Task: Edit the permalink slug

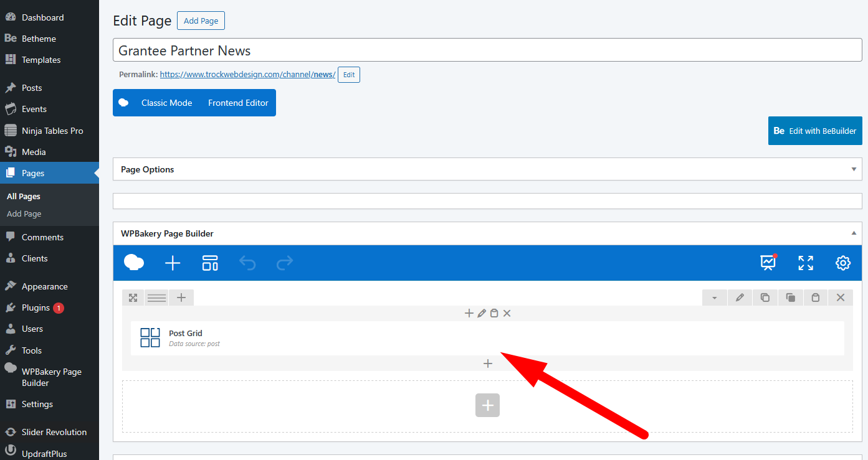Action: pos(349,75)
